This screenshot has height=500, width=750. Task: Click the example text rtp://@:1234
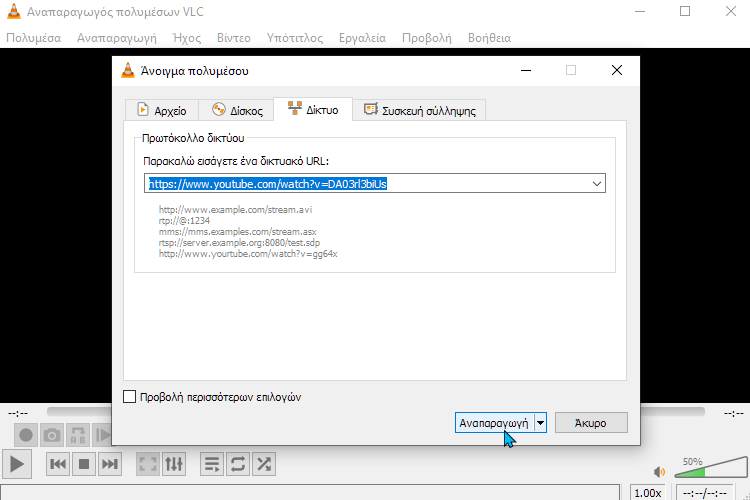184,221
